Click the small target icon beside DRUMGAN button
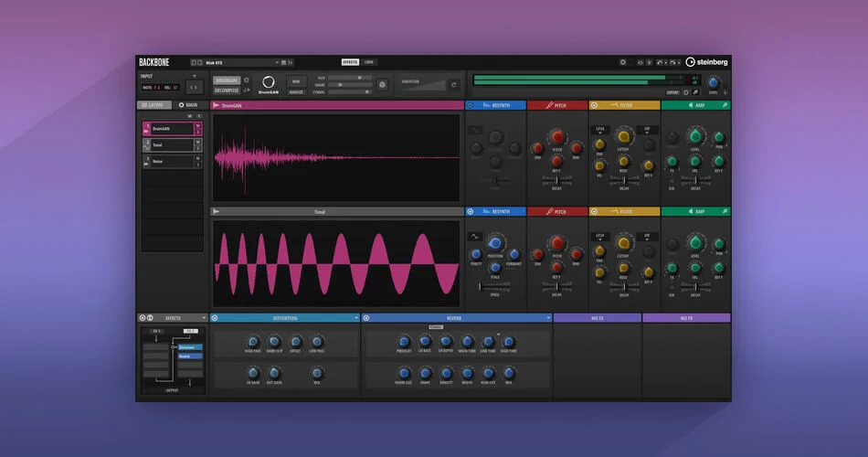Viewport: 868px width, 457px height. [x=247, y=80]
